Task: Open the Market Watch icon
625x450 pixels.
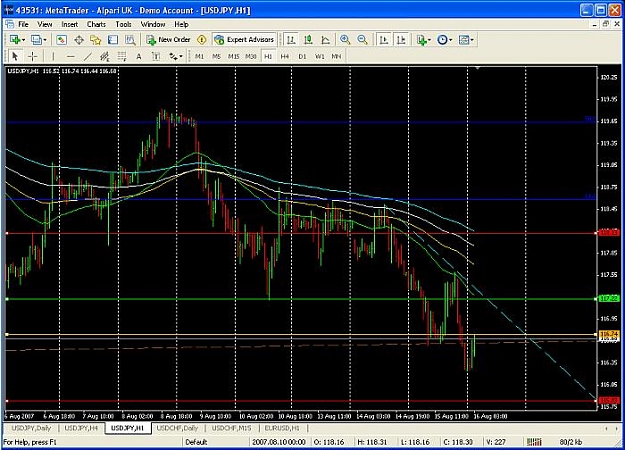Action: point(61,40)
